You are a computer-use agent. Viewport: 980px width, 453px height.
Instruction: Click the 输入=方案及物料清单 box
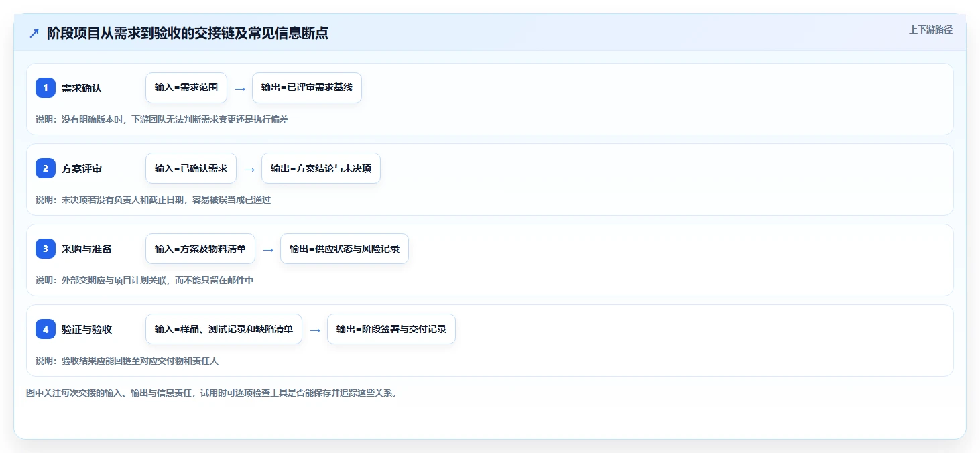[x=200, y=249]
